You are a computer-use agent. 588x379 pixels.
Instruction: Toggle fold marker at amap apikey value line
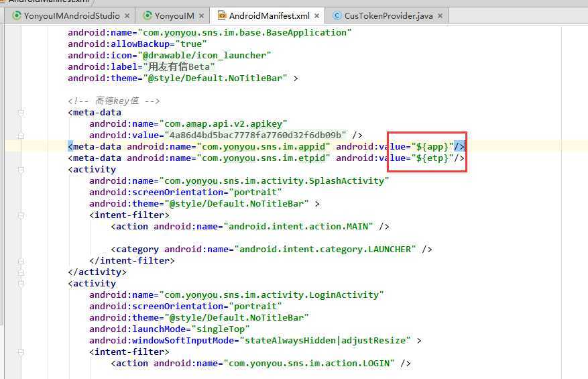[x=21, y=136]
